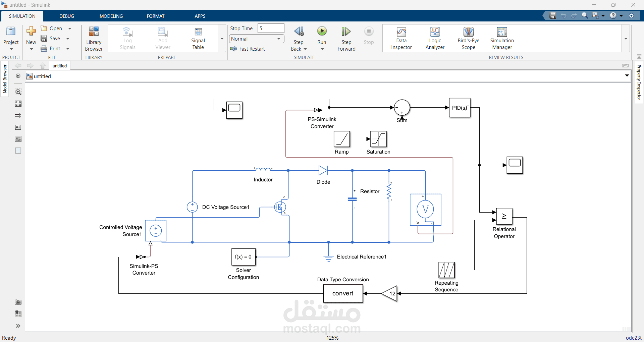Open Simulation Manager
The width and height of the screenshot is (644, 342).
pos(502,39)
